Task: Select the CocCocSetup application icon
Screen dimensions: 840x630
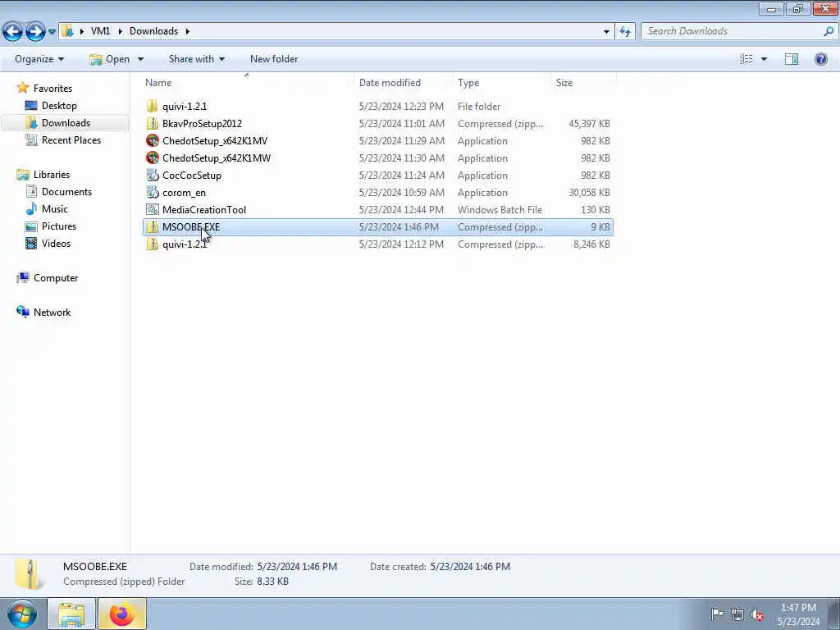Action: pos(152,176)
